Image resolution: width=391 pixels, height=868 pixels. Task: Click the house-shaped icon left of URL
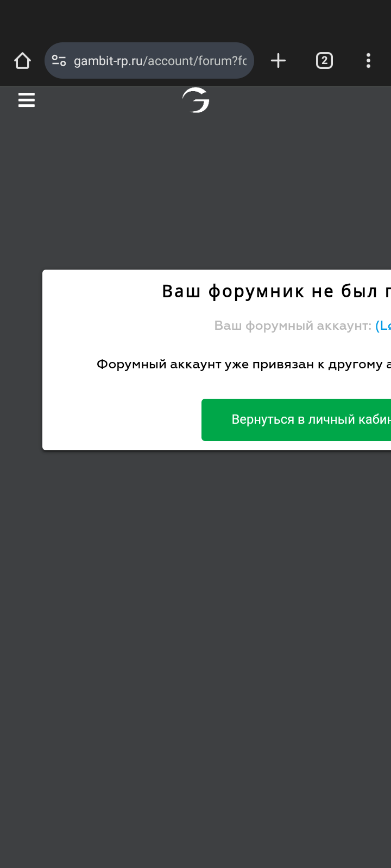coord(22,61)
